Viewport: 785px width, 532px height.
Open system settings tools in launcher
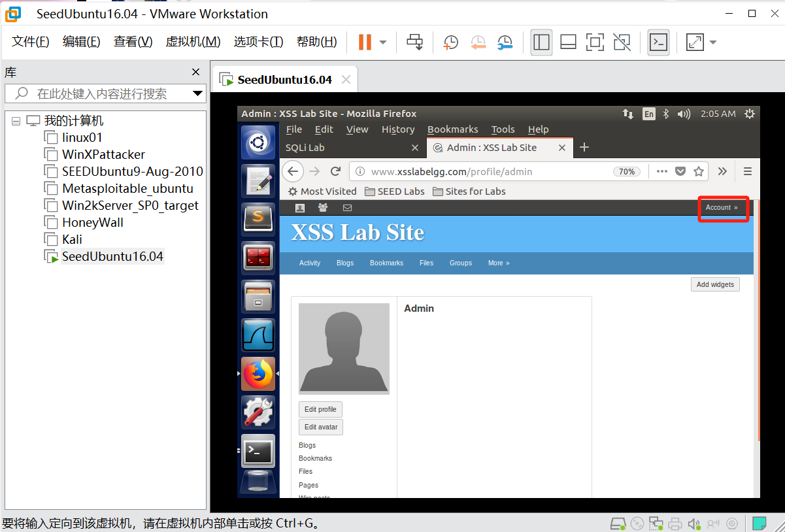coord(258,412)
